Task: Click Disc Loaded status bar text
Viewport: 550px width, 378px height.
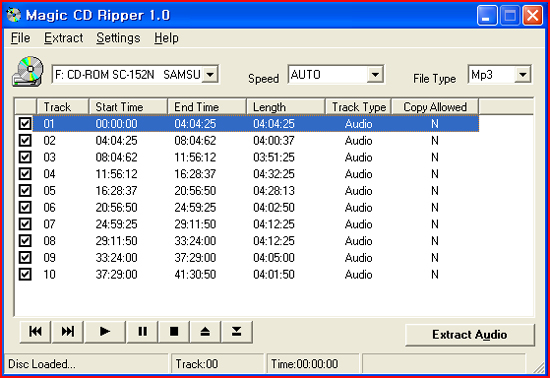Action: 42,364
